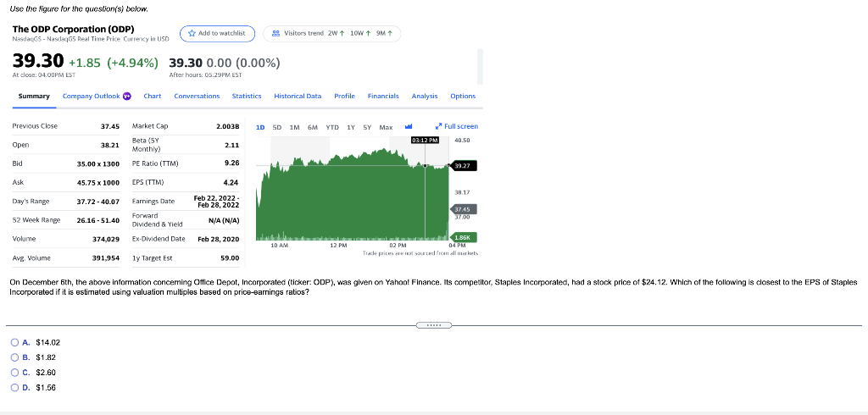Select the Max chart range
This screenshot has width=868, height=415.
pyautogui.click(x=386, y=127)
